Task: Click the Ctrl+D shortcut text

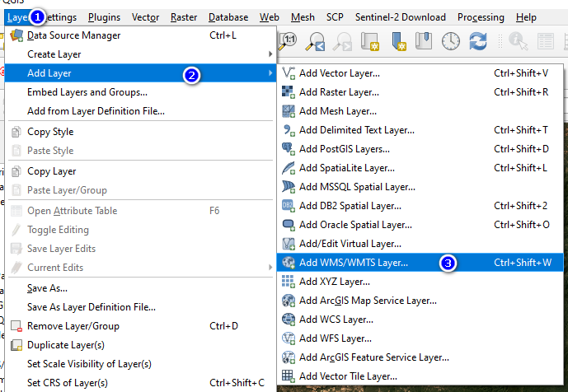Action: pos(223,326)
